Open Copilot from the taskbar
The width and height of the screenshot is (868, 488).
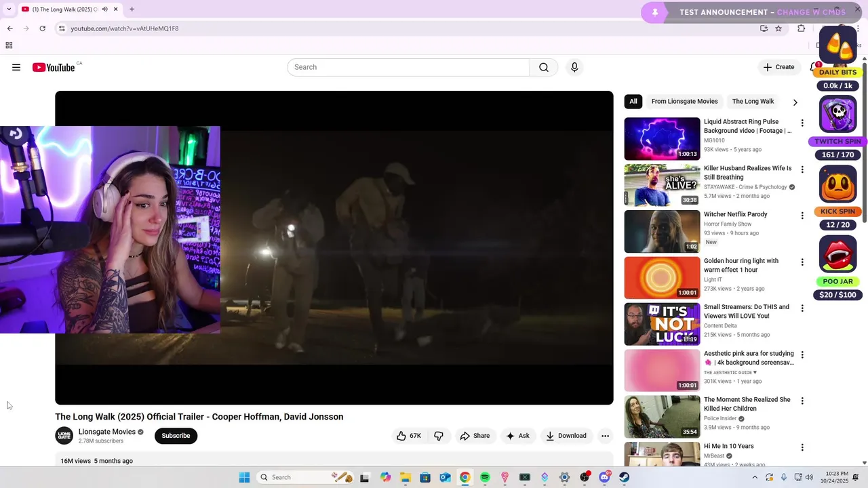[385, 477]
